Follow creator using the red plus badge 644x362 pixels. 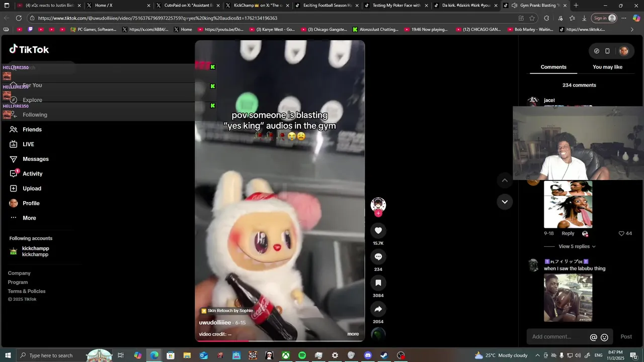coord(378,213)
